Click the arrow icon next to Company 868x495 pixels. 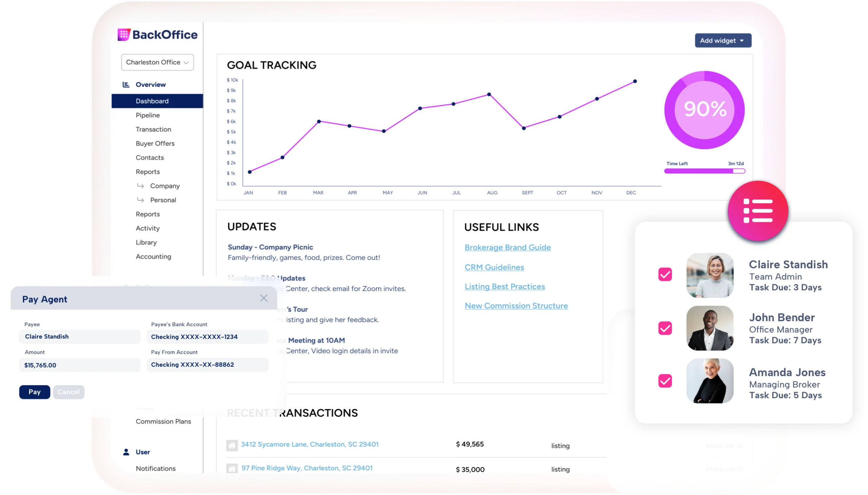(x=140, y=186)
